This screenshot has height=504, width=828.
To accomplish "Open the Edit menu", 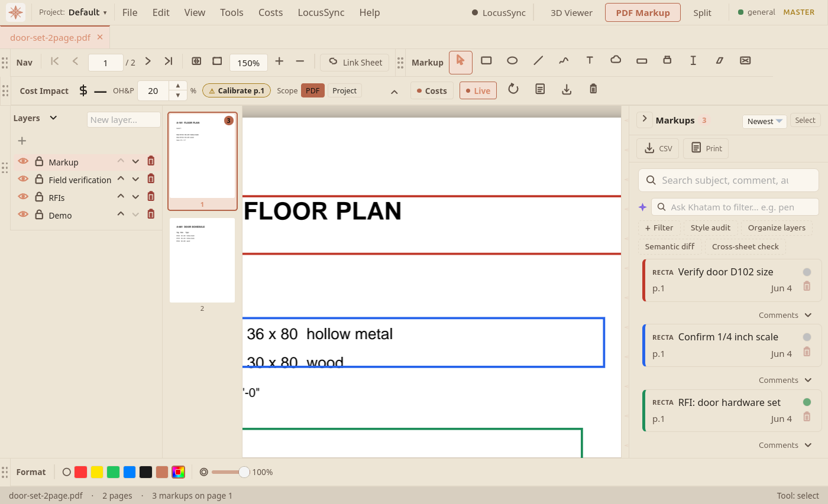I will point(161,12).
